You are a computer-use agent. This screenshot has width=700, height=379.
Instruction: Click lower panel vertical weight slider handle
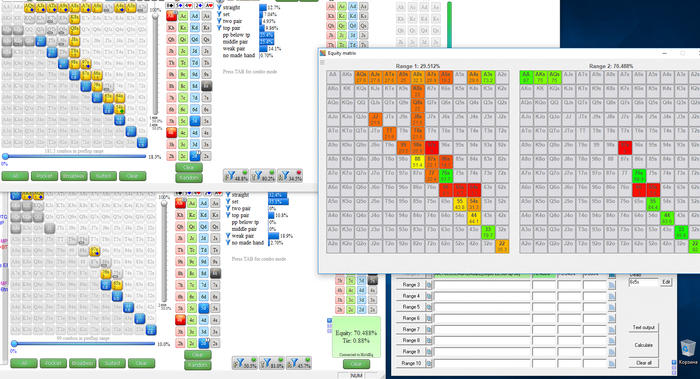pyautogui.click(x=164, y=204)
